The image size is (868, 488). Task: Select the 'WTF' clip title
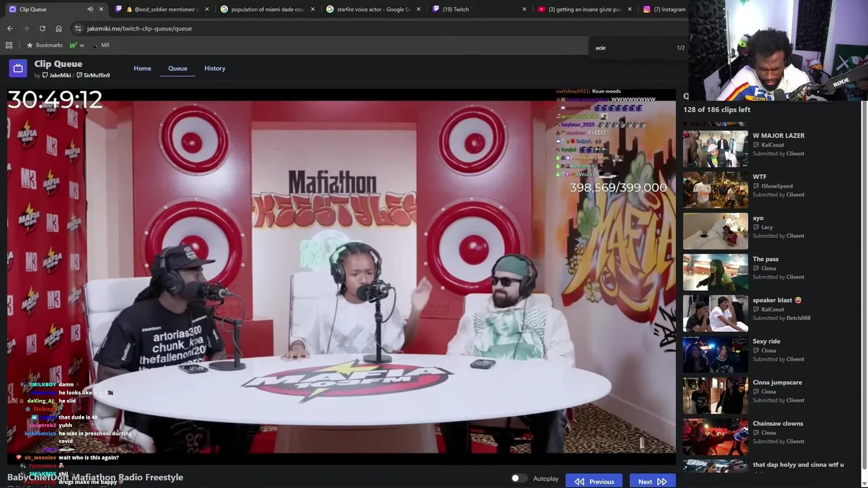(759, 177)
